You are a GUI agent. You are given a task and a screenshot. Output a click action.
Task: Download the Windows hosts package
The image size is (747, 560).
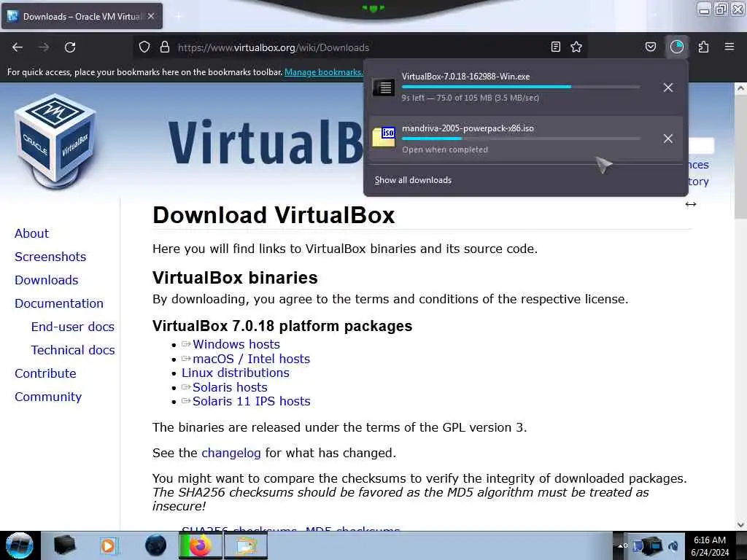tap(236, 344)
